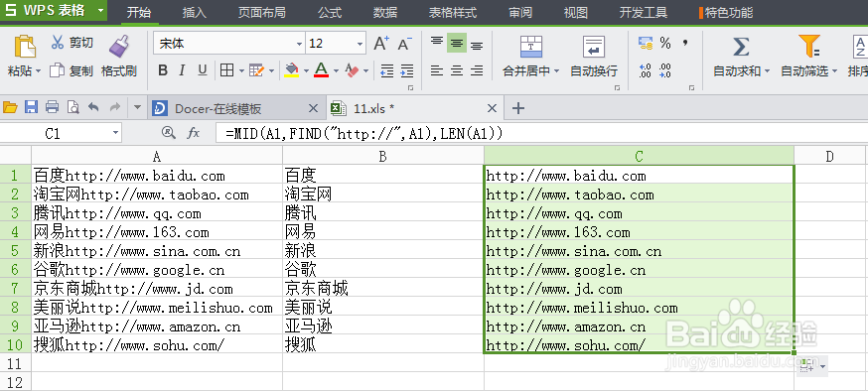Open the 数据 ribbon tab
Screen dimensions: 868x391
tap(384, 12)
